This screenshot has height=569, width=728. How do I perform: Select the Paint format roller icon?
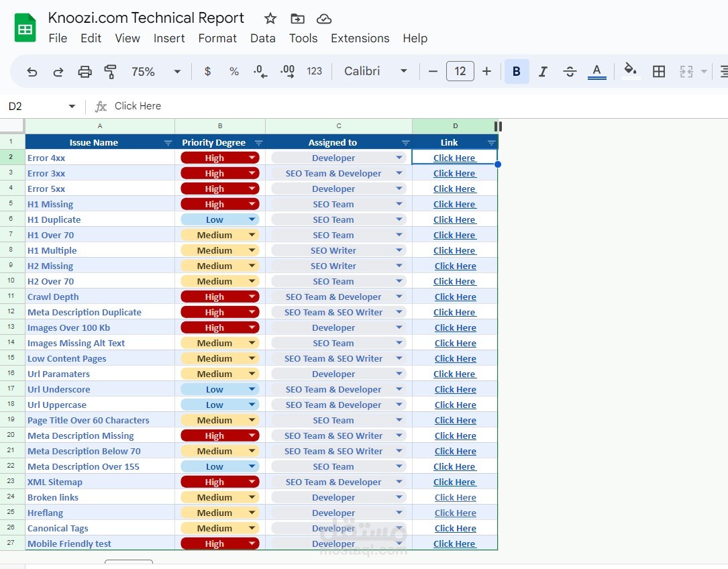110,72
